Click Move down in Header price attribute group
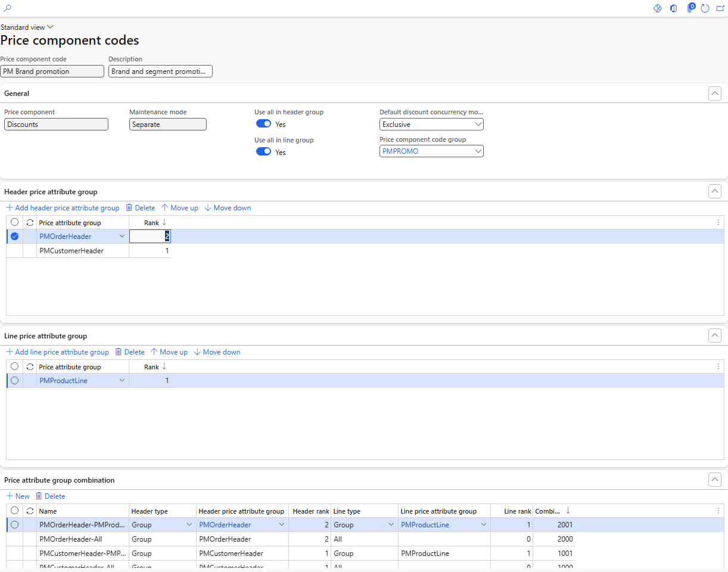728x572 pixels. click(228, 208)
